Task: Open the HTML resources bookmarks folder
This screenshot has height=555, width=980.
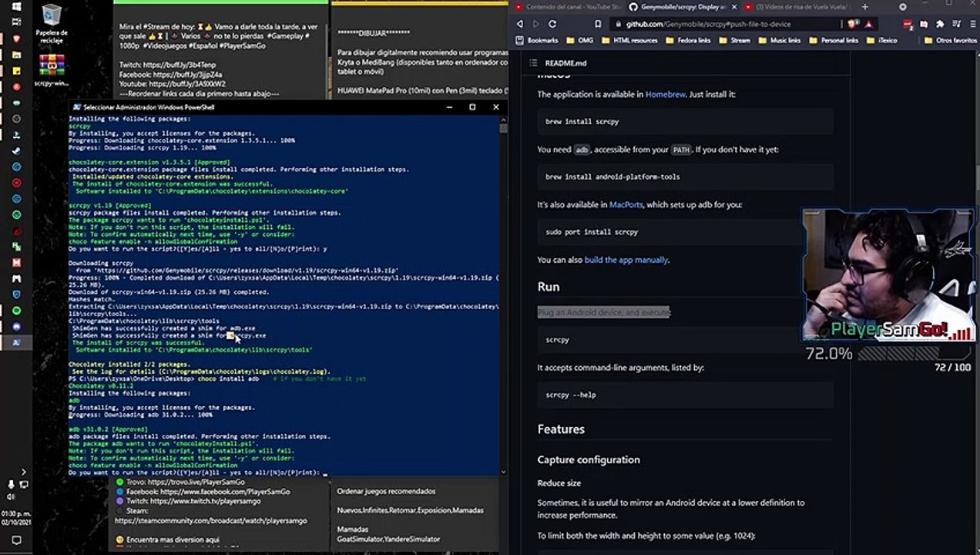Action: point(629,40)
